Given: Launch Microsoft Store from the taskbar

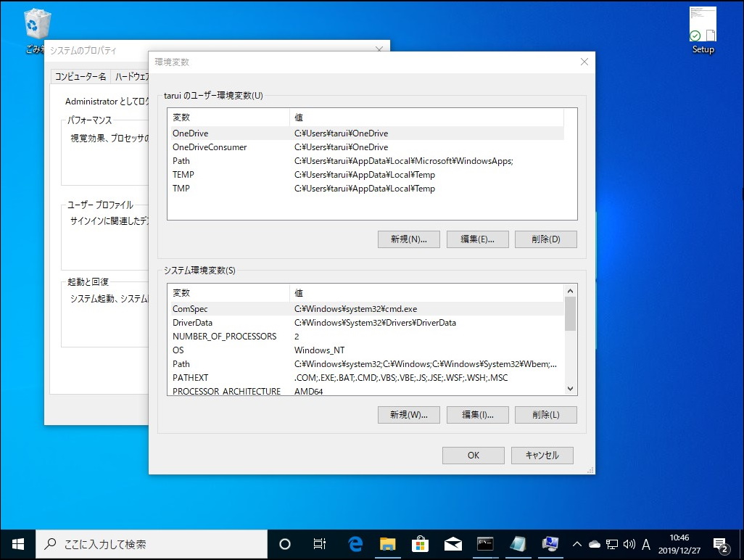Looking at the screenshot, I should pos(421,544).
